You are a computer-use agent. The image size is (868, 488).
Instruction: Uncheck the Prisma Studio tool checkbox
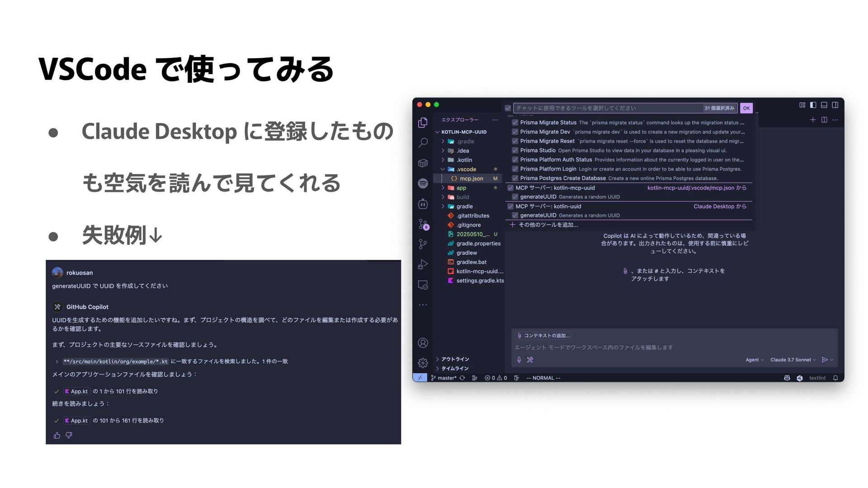click(x=515, y=150)
